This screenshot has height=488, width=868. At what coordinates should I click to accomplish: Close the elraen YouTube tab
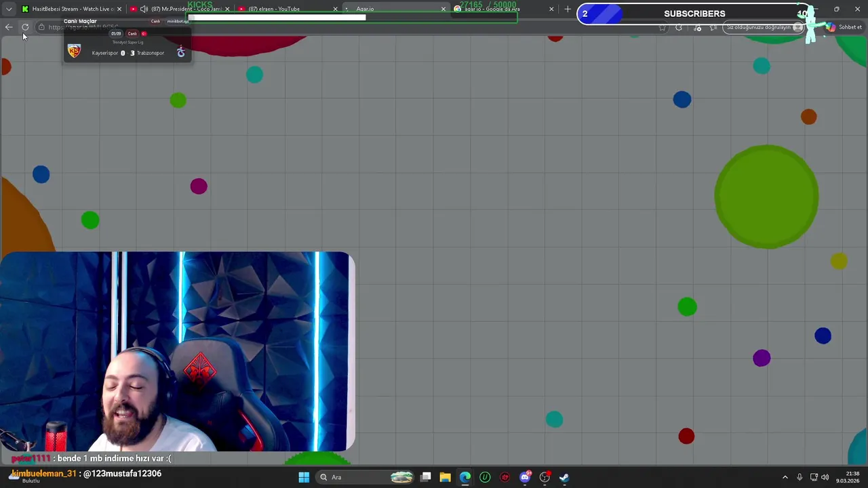(x=335, y=9)
